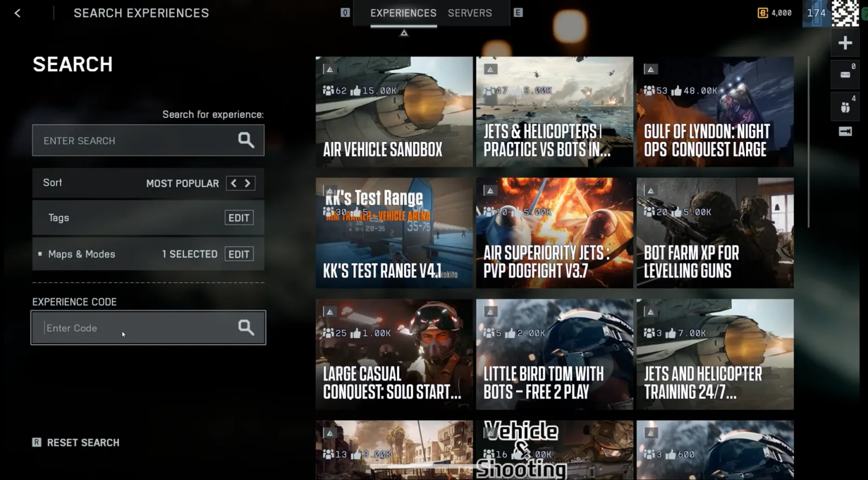This screenshot has width=868, height=480.
Task: Switch to the Servers tab
Action: click(x=470, y=13)
